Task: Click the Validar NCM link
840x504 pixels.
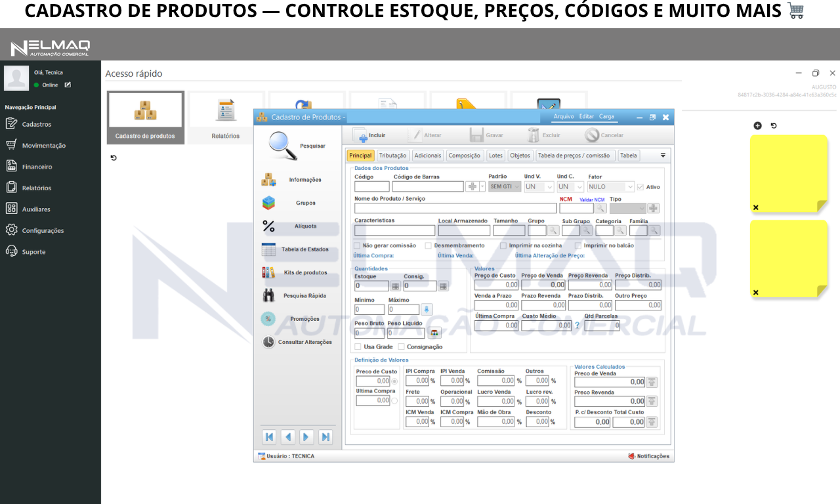Action: (x=592, y=199)
